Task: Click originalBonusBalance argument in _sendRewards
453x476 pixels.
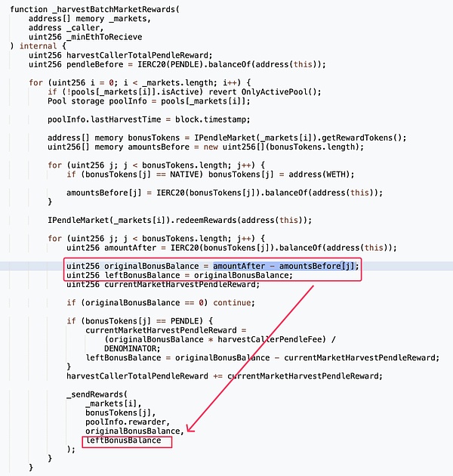Action: (x=133, y=431)
